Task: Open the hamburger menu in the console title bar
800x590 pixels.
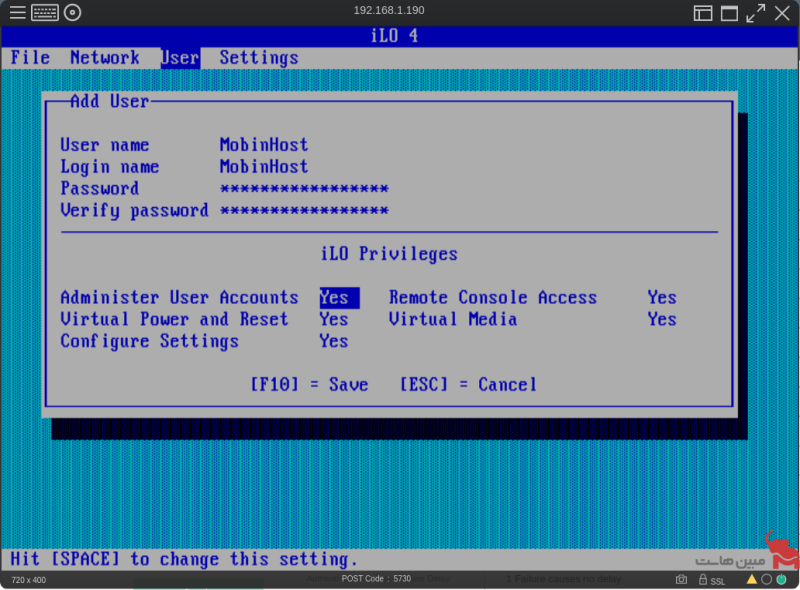Action: point(17,12)
